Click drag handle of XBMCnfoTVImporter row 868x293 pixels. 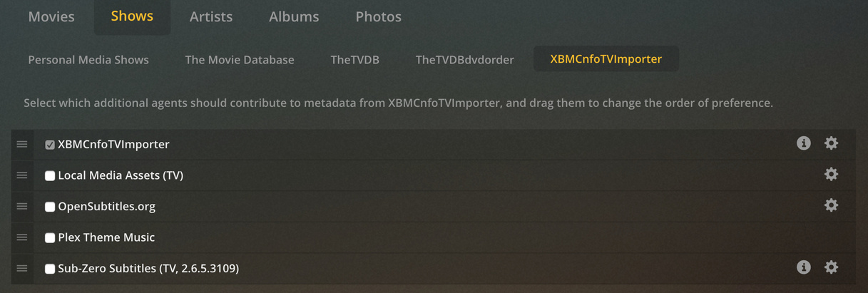click(x=22, y=144)
